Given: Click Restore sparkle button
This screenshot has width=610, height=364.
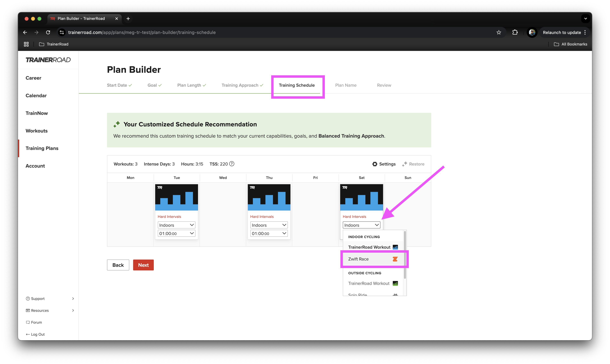Looking at the screenshot, I should click(x=413, y=164).
